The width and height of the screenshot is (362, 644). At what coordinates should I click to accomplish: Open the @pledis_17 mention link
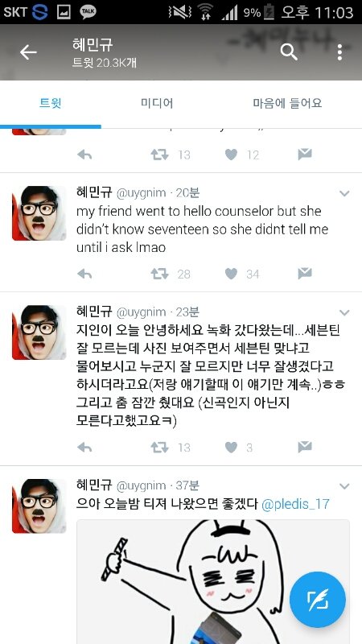[x=295, y=504]
